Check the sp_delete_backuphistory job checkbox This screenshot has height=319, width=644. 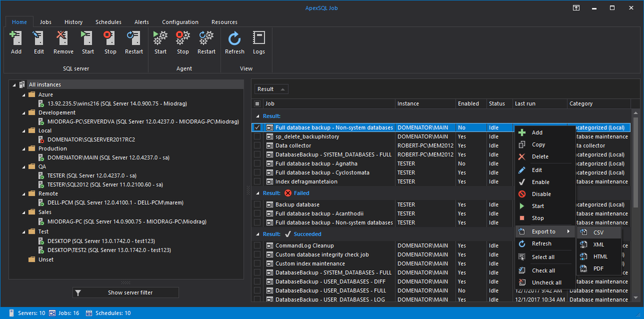[x=258, y=136]
